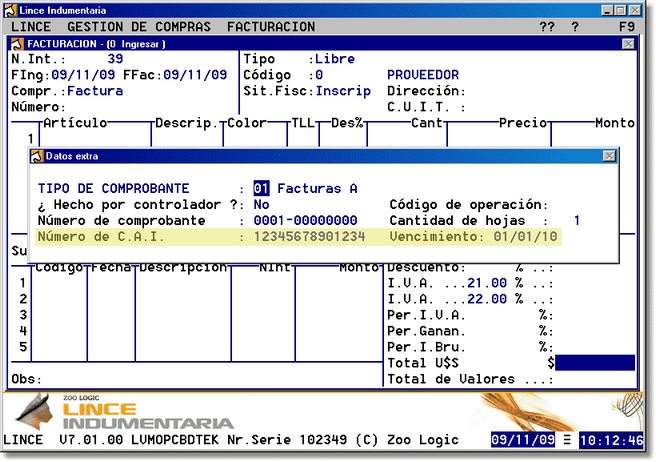This screenshot has width=656, height=462.
Task: Click the FFac date 09/11/09
Action: [195, 74]
